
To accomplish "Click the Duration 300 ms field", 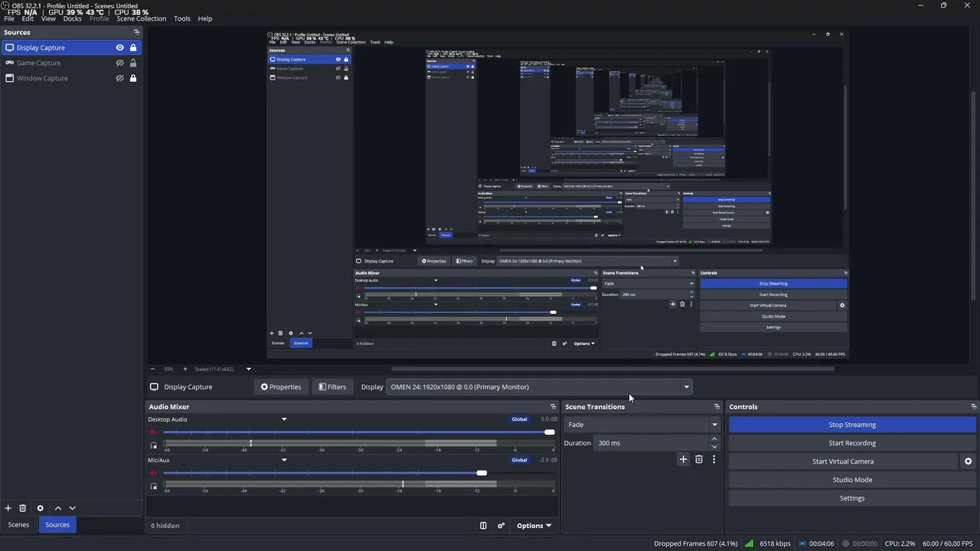I will (x=652, y=443).
